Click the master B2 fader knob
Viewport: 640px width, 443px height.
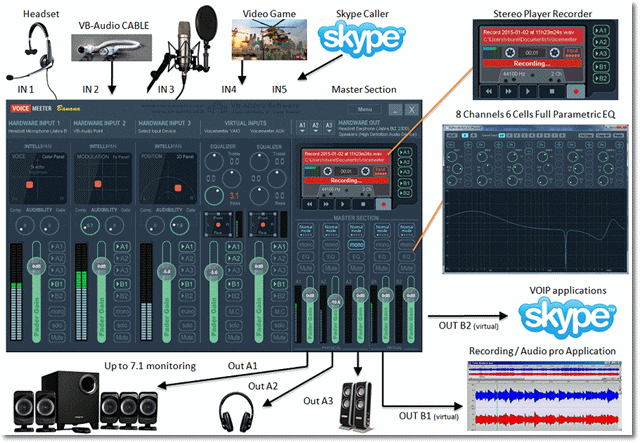(411, 295)
